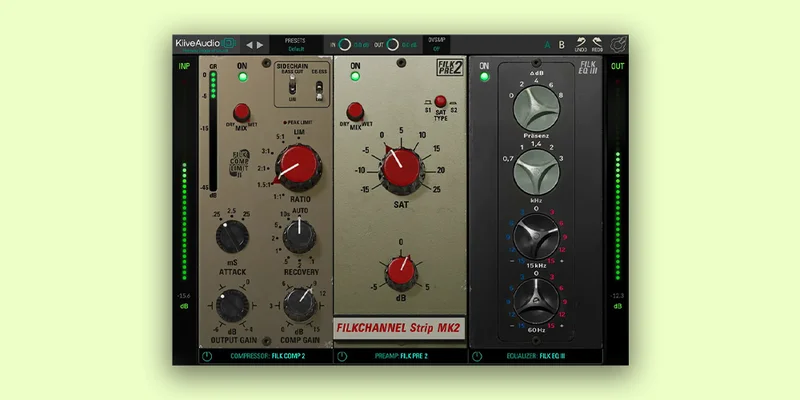Switch to the A state

pos(547,45)
